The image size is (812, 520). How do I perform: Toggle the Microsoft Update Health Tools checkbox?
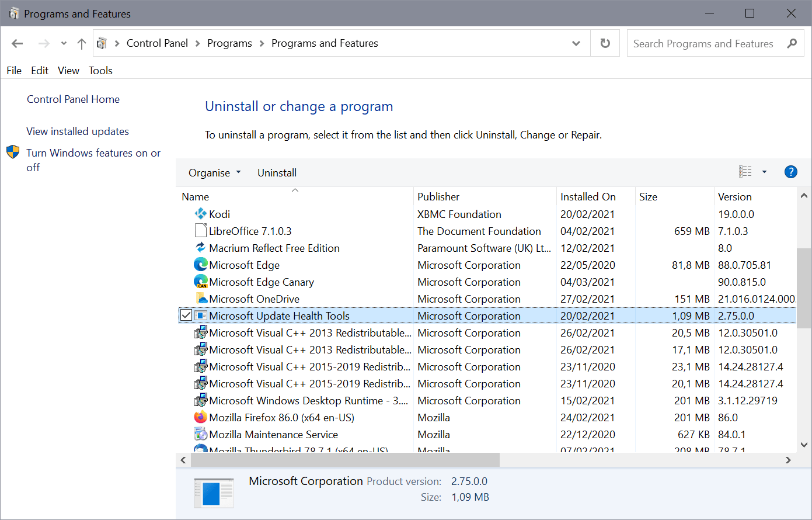[186, 314]
